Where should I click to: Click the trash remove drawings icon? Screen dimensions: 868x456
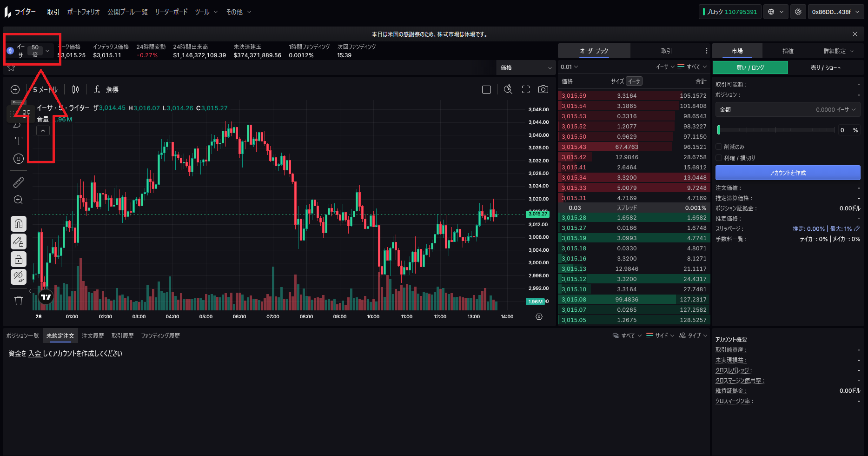coord(19,301)
